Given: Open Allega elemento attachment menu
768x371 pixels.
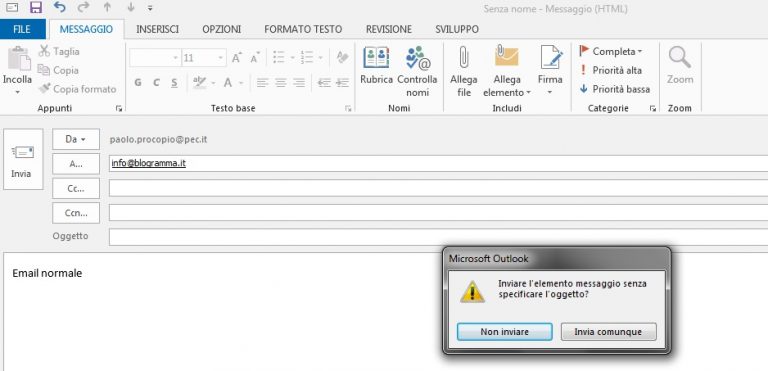Looking at the screenshot, I should click(x=506, y=71).
